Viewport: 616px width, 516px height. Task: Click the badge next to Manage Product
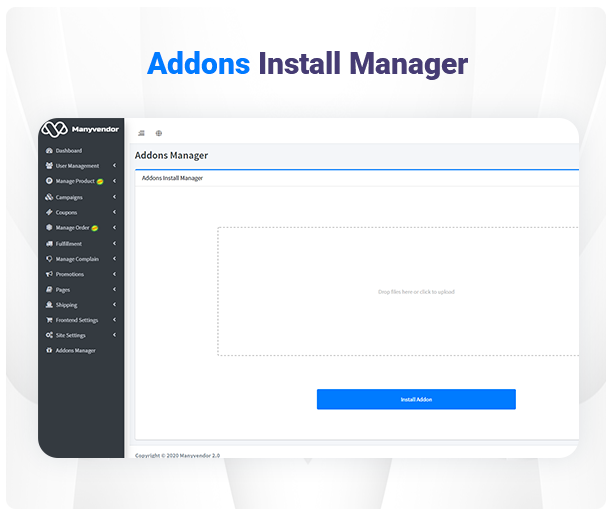[100, 182]
